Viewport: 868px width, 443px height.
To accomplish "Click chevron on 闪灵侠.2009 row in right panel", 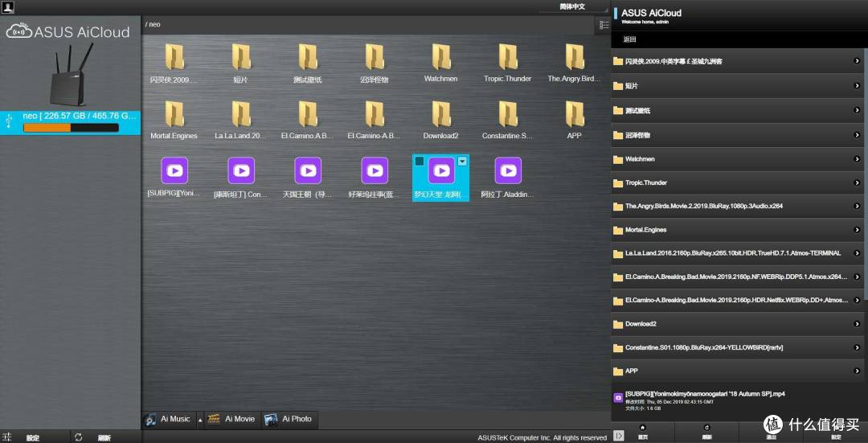I will pos(857,61).
